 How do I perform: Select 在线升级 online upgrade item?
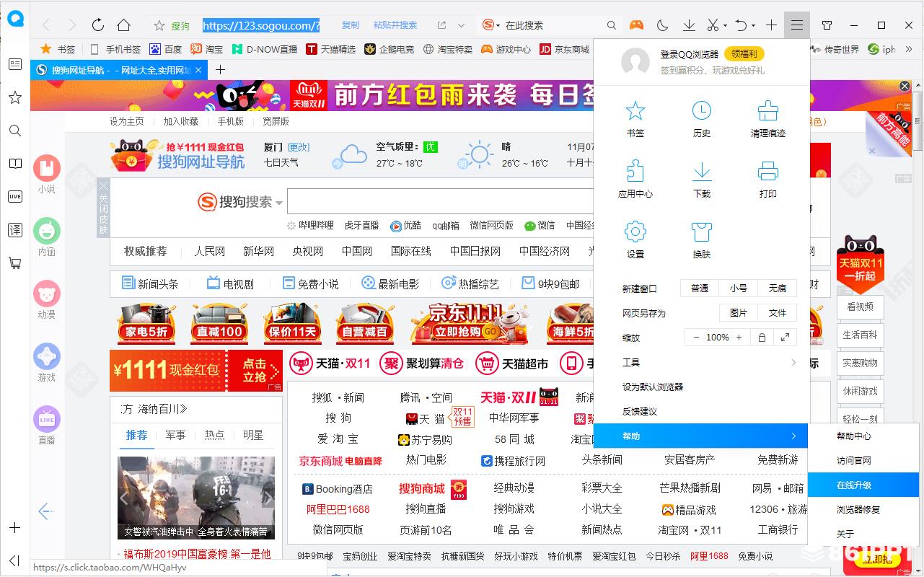(863, 485)
